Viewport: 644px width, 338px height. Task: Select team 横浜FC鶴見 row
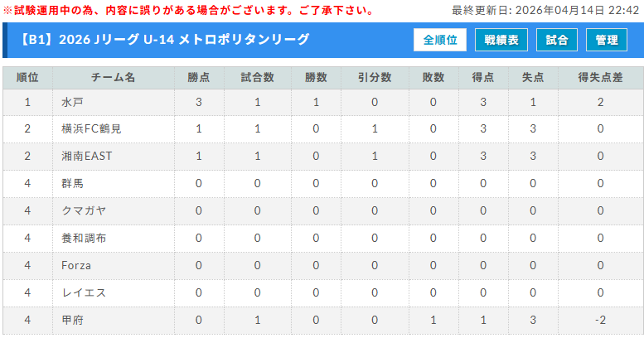tap(91, 128)
